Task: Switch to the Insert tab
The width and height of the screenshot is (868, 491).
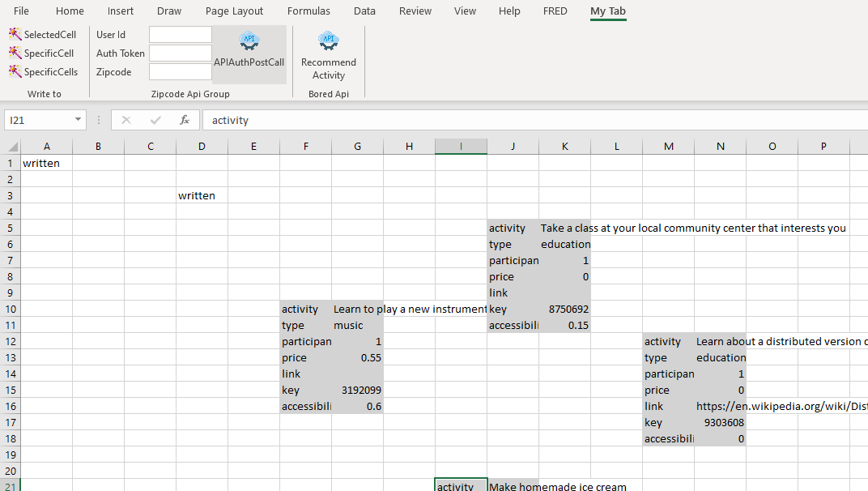Action: [x=120, y=11]
